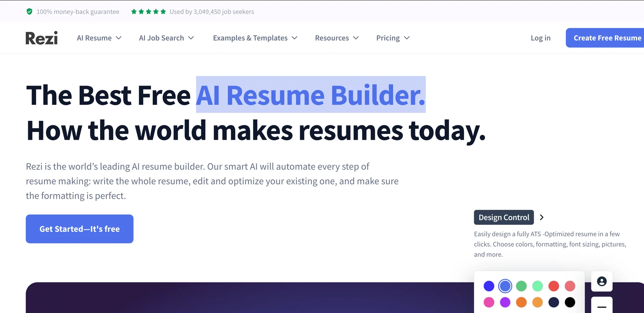The width and height of the screenshot is (644, 313).
Task: Open the AI Job Search menu
Action: coord(166,38)
